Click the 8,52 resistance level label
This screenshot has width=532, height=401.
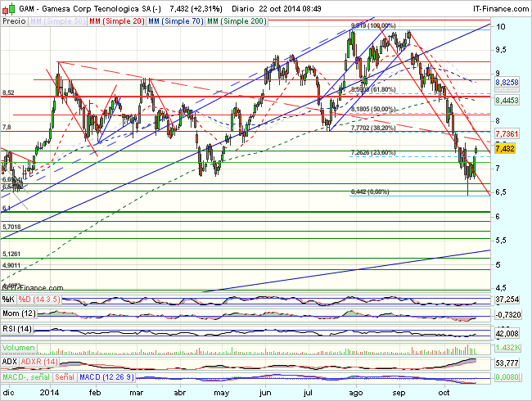point(8,92)
